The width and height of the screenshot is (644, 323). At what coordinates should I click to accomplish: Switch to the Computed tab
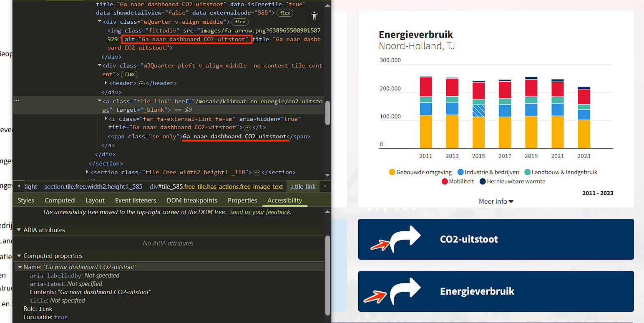pyautogui.click(x=60, y=200)
